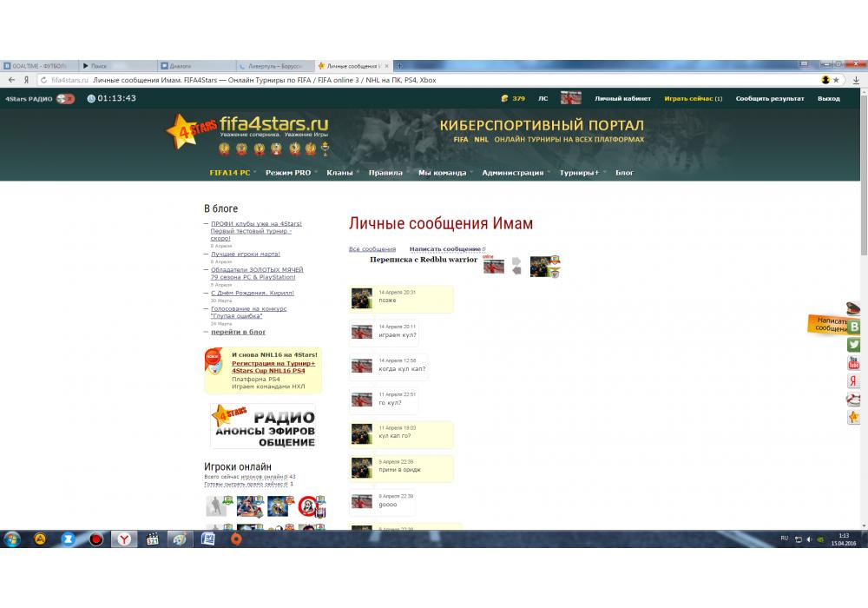Click the message direction arrows icon
Viewport: 868px width, 608px height.
point(516,266)
